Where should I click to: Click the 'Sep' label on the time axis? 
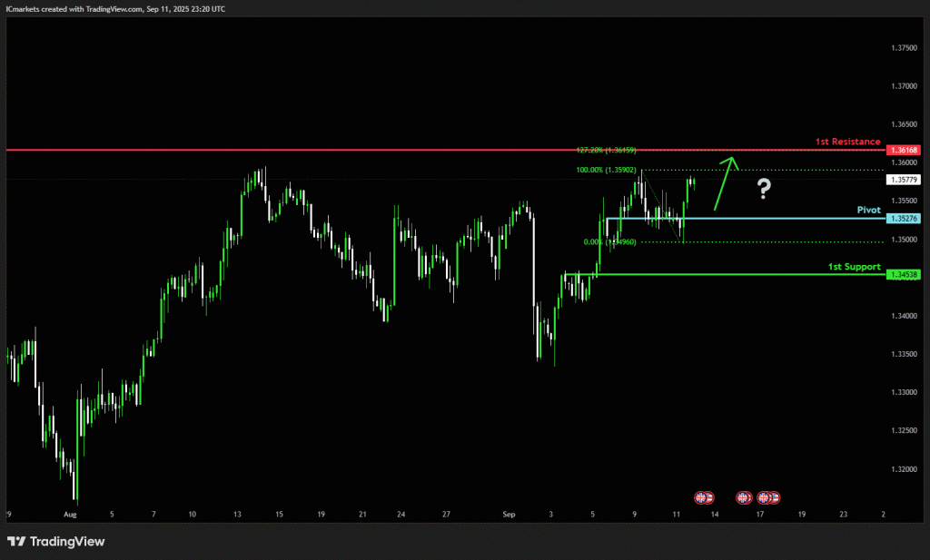click(509, 515)
